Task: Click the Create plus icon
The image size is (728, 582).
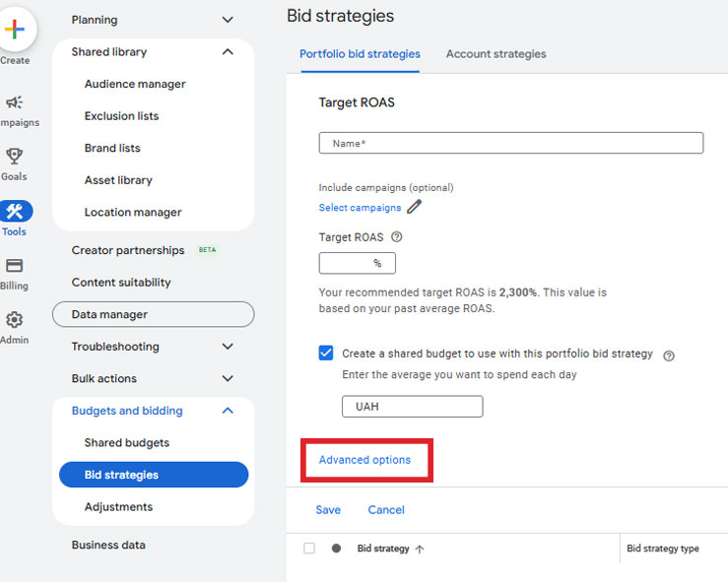Action: 15,28
